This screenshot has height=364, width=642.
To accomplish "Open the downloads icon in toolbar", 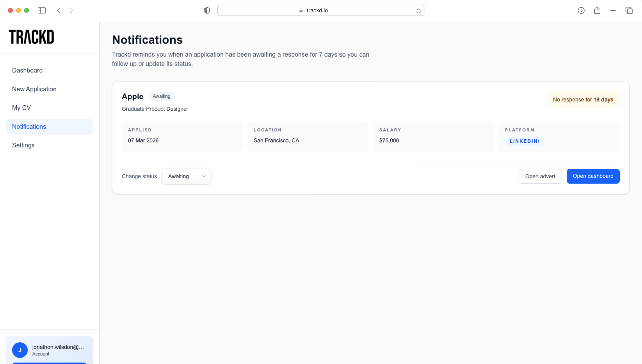I will [581, 10].
